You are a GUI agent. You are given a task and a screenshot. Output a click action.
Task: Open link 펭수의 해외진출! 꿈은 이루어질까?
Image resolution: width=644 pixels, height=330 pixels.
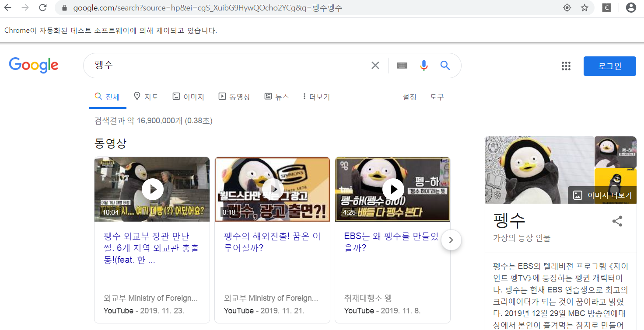(x=272, y=243)
